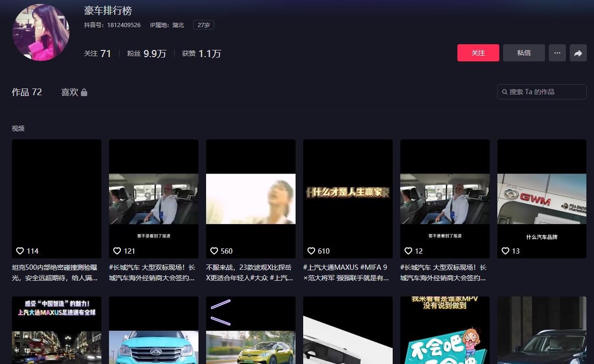
Task: Click the IP属地：湖北 label
Action: 167,25
